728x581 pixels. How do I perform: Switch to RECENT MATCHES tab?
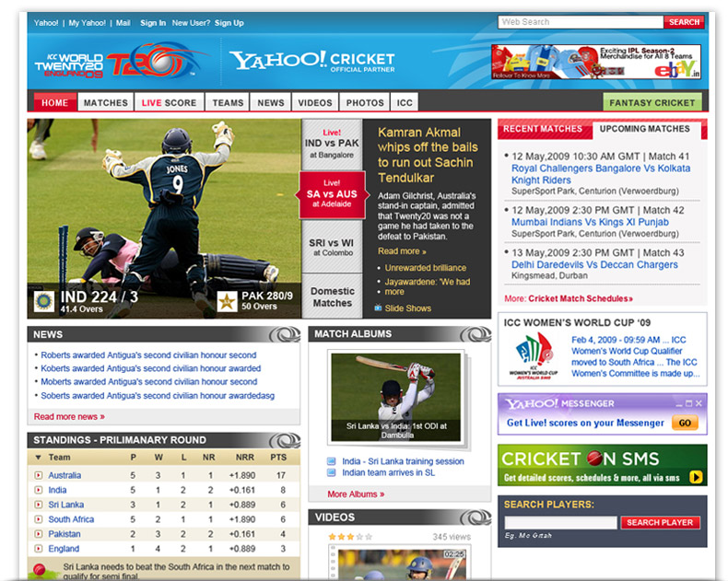(543, 129)
